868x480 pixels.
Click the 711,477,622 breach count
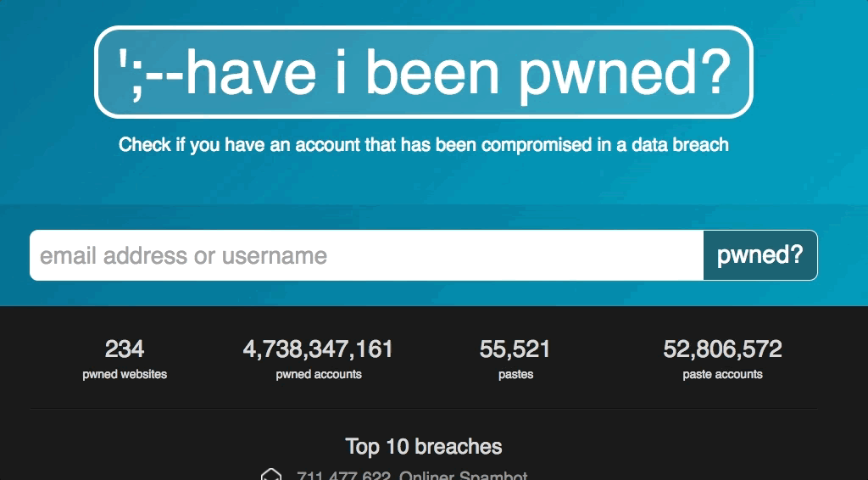point(343,476)
